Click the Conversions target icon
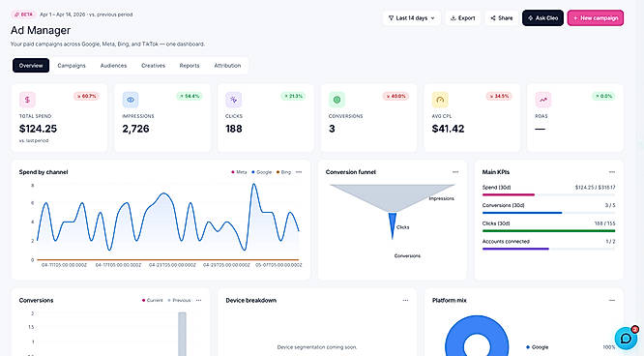 point(337,100)
